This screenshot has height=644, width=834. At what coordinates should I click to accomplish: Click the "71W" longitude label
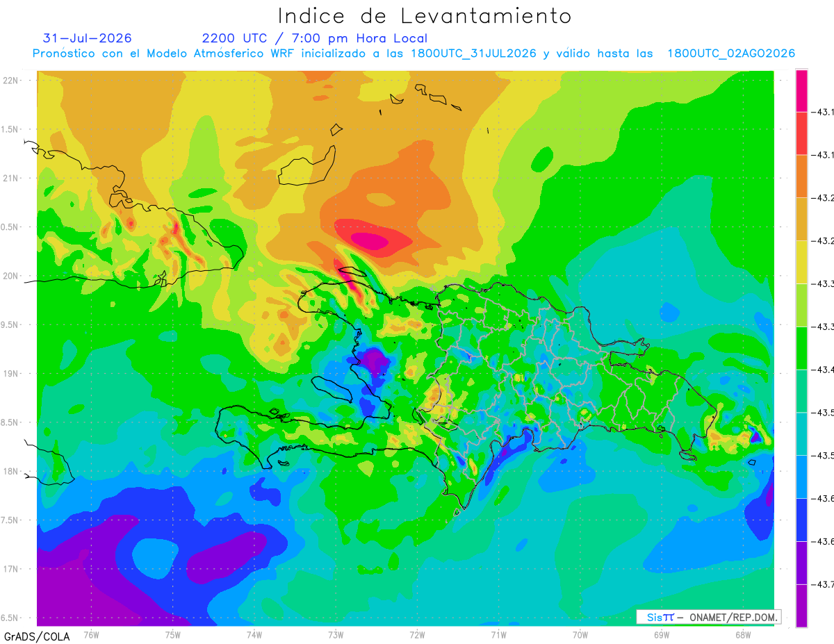pyautogui.click(x=498, y=634)
